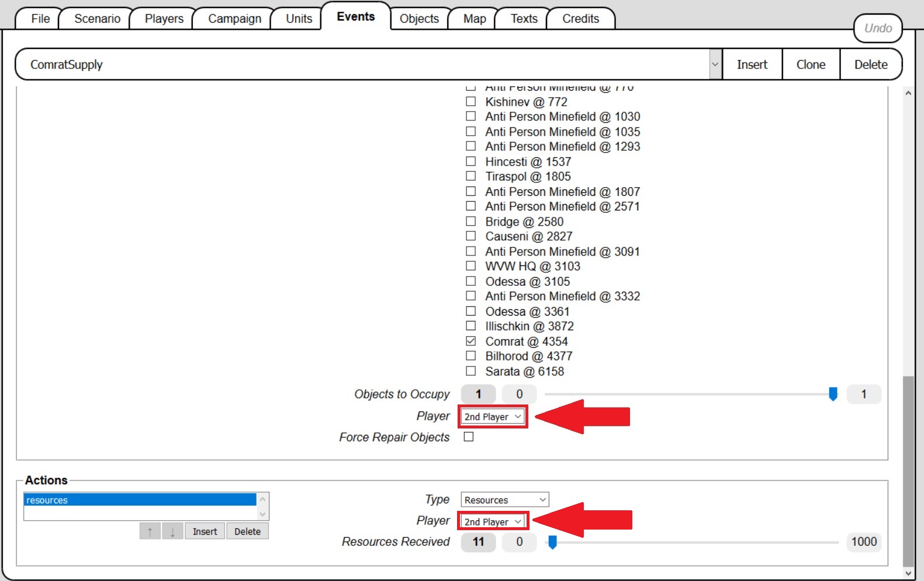Select the WVW HQ @ 3103 checkbox
This screenshot has width=924, height=581.
point(470,266)
